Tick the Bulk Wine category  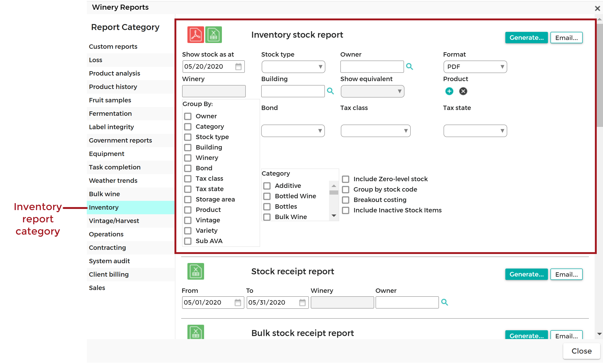(x=267, y=217)
